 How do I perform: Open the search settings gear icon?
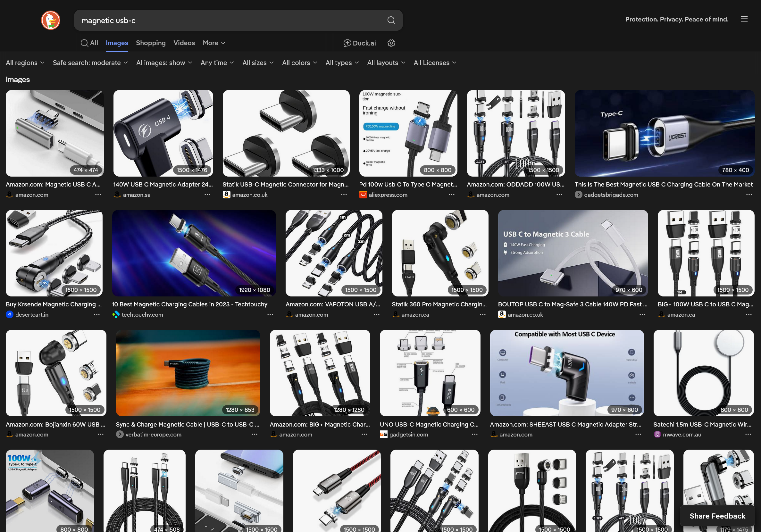pyautogui.click(x=391, y=43)
